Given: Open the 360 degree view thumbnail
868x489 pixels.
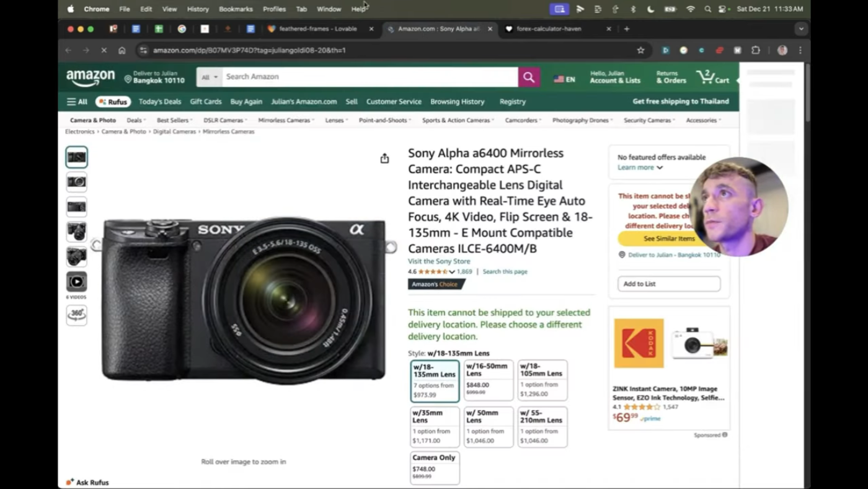Looking at the screenshot, I should tap(77, 315).
